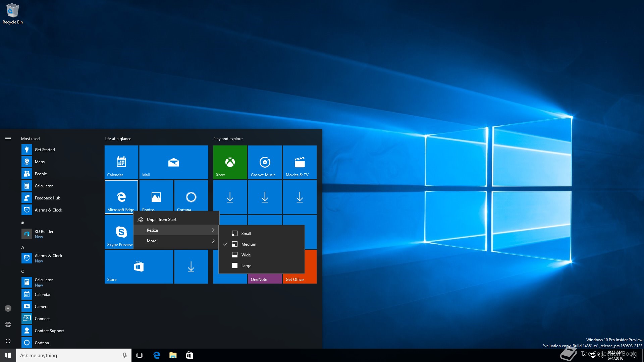The width and height of the screenshot is (644, 362).
Task: Click the letter C section header
Action: [x=23, y=271]
